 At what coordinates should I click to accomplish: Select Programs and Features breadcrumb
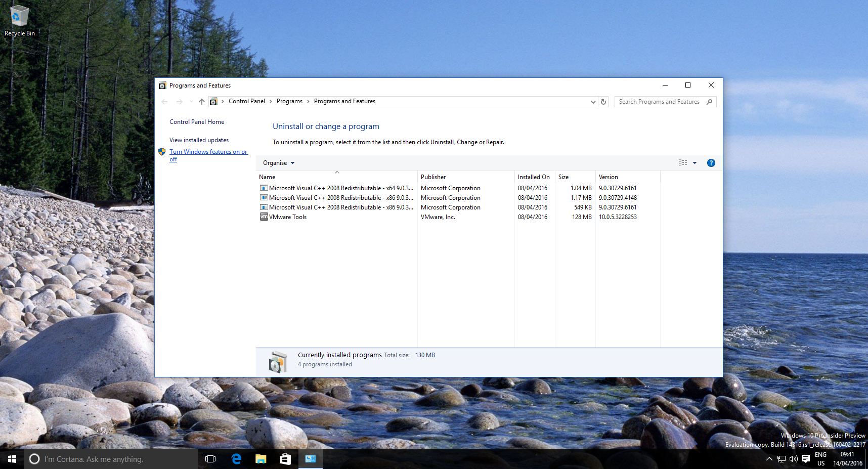click(x=344, y=101)
